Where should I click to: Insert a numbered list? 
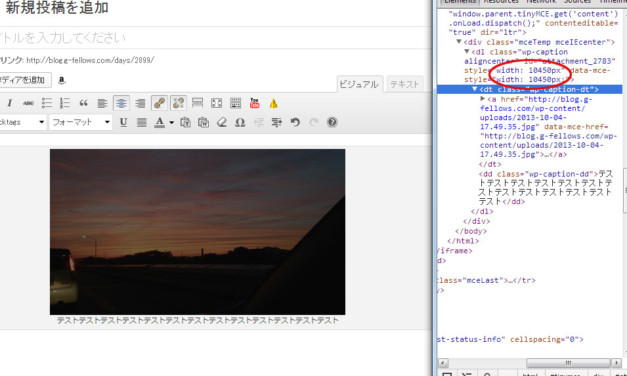click(65, 104)
